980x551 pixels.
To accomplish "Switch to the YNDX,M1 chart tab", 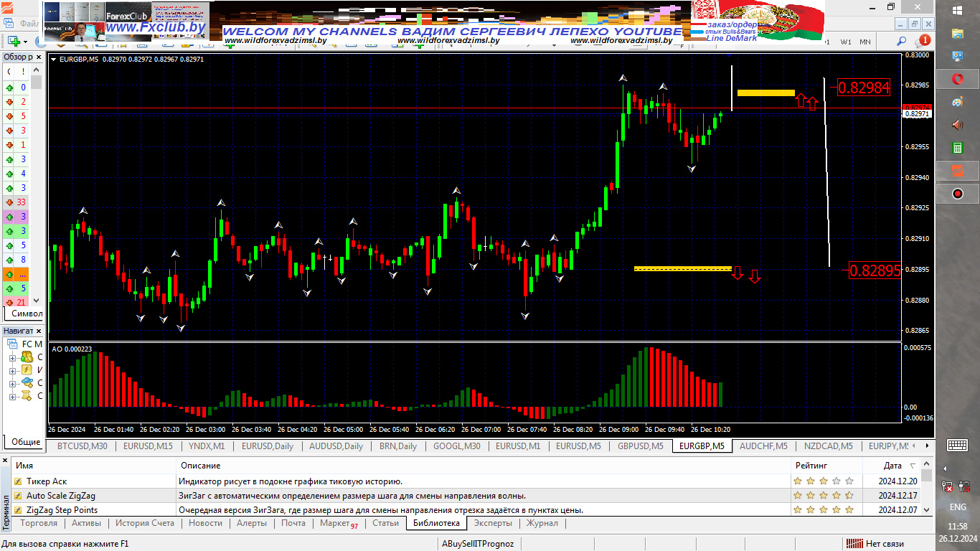I will (x=207, y=446).
